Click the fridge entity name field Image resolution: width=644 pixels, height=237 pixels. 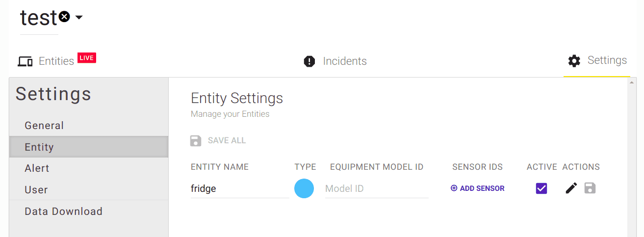239,188
